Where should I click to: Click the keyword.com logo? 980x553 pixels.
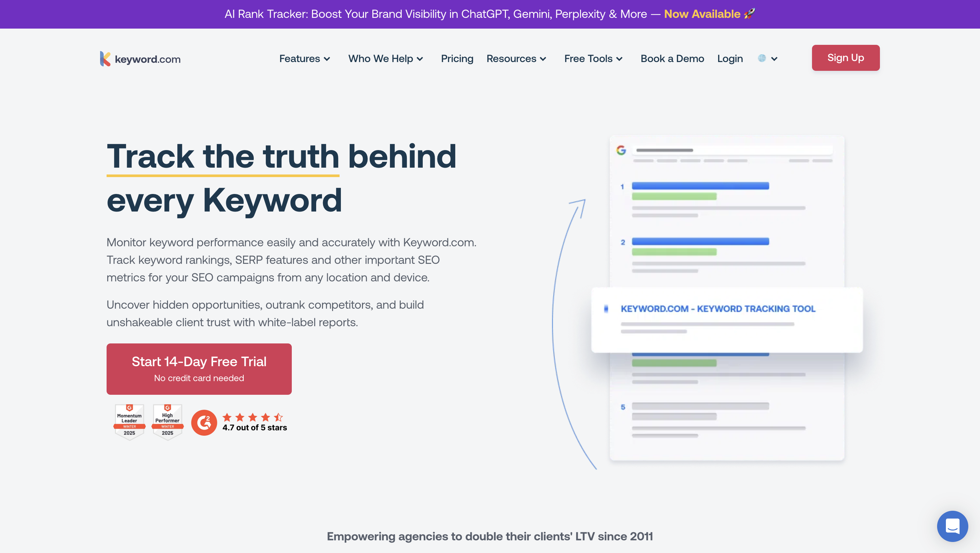(140, 58)
